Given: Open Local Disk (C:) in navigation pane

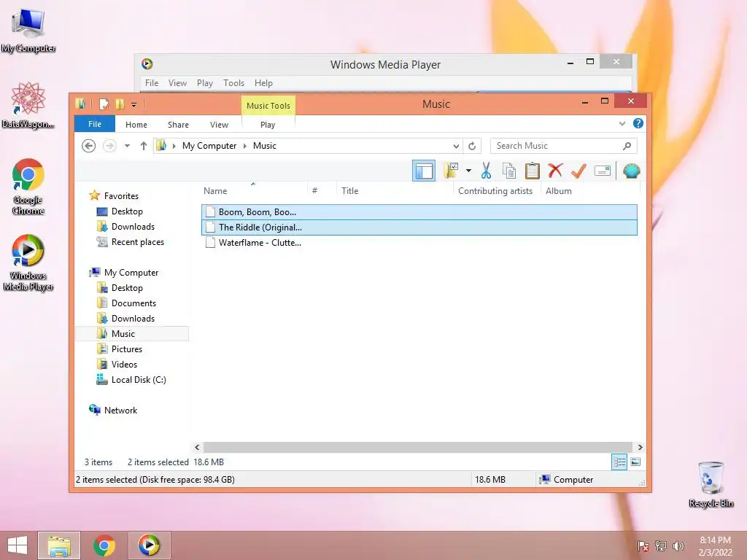Looking at the screenshot, I should coord(139,379).
